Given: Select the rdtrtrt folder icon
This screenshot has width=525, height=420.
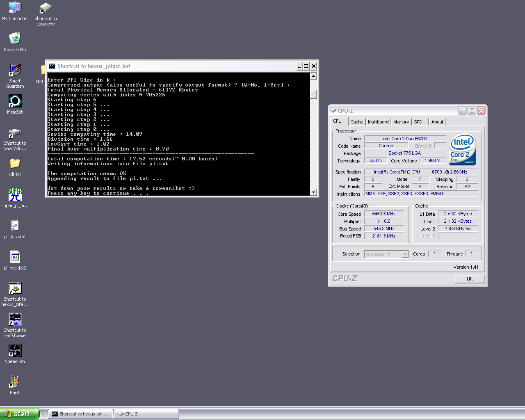Looking at the screenshot, I should click(15, 167).
